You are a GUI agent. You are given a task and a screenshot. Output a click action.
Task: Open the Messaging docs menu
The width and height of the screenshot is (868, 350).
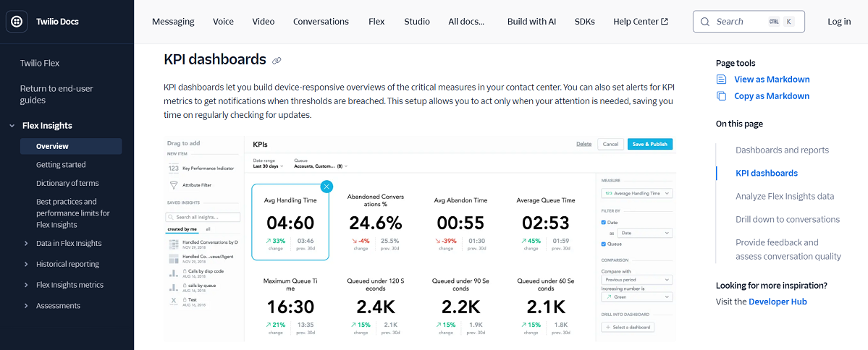(x=173, y=22)
